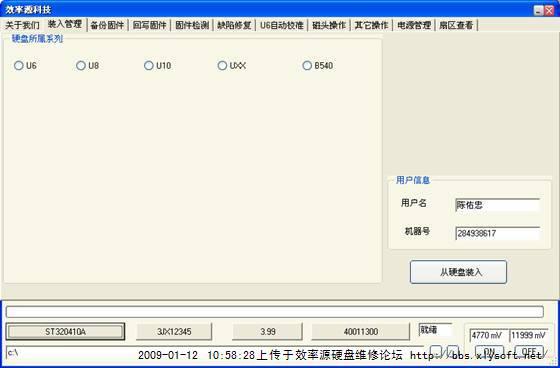560x368 pixels.
Task: Open the 扇区查看 tab
Action: 456,25
